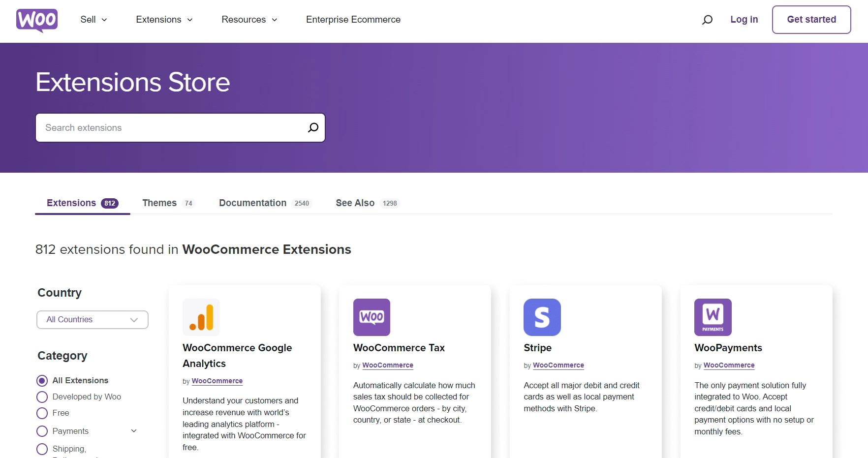The image size is (868, 458).
Task: Open the WooCommerce link under Stripe
Action: [x=558, y=365]
